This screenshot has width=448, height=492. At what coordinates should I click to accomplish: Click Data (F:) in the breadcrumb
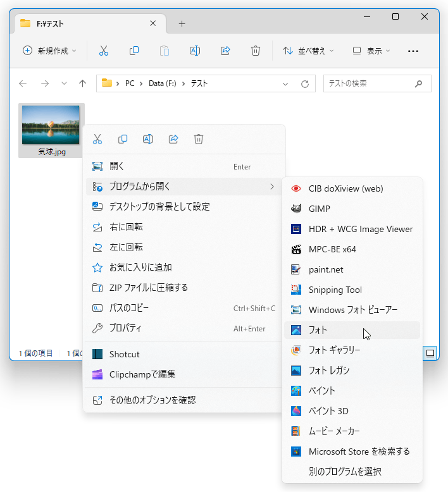(x=163, y=83)
